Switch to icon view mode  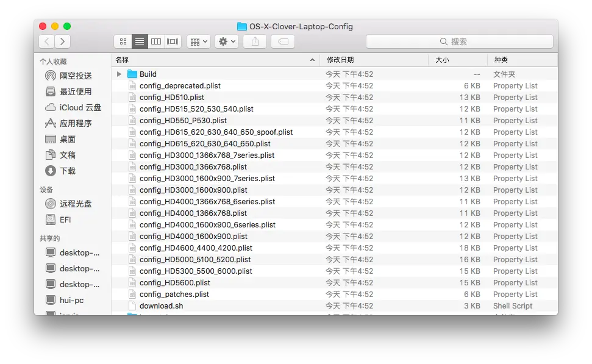[x=123, y=41]
